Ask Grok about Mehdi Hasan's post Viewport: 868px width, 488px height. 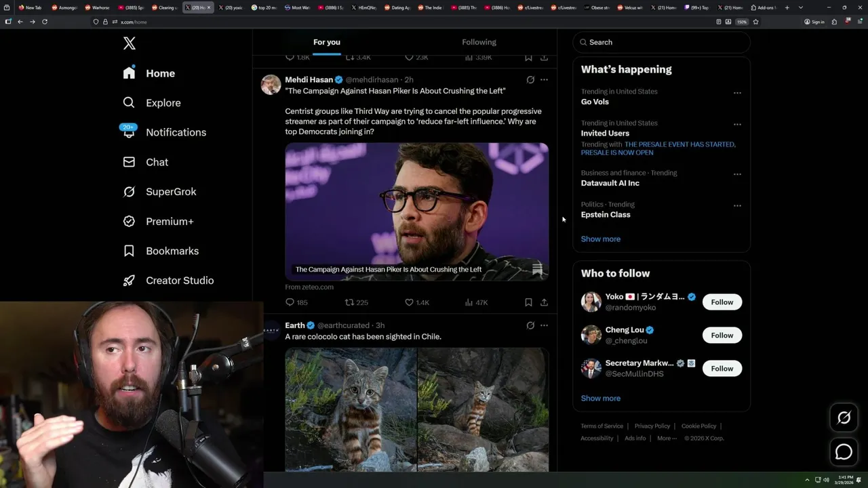(x=530, y=80)
